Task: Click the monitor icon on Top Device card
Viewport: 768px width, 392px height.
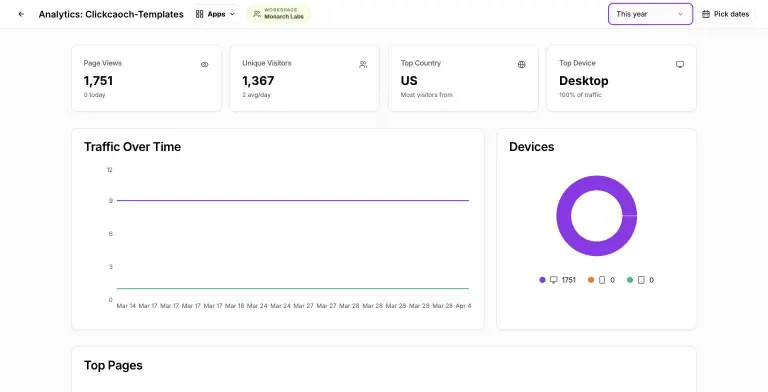Action: coord(680,65)
